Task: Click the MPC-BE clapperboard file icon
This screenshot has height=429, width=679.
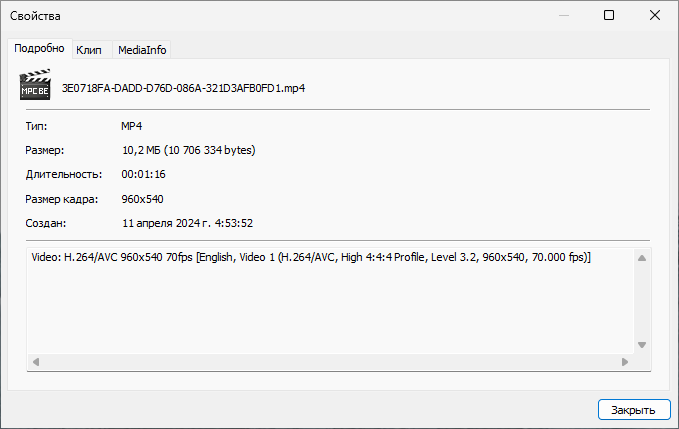Action: tap(35, 86)
